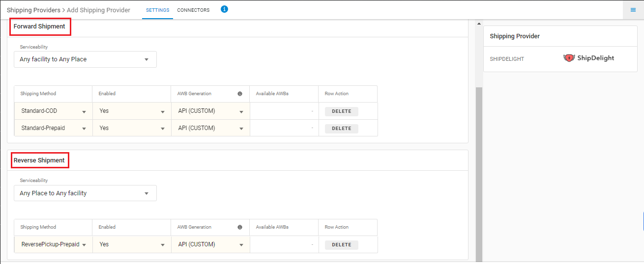This screenshot has height=264, width=644.
Task: Select the SETTINGS tab
Action: point(157,10)
